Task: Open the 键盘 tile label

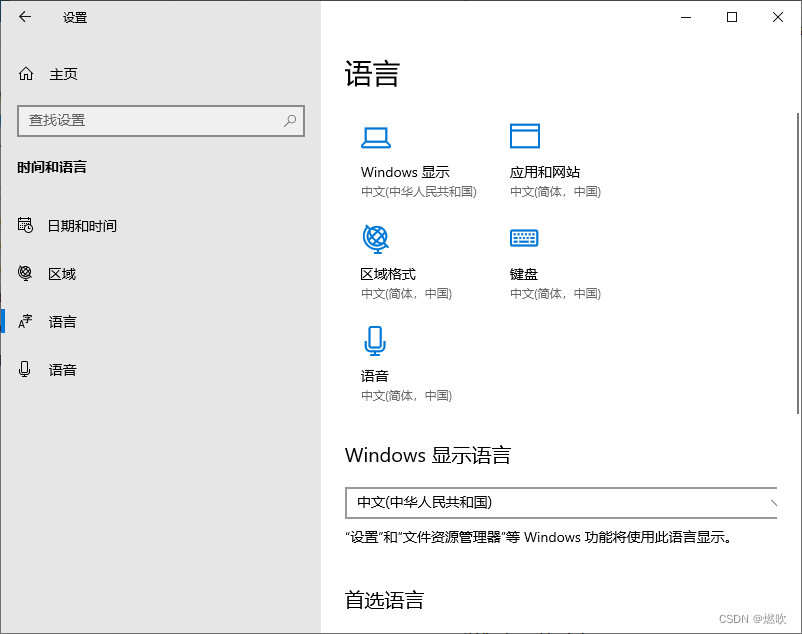Action: (x=524, y=275)
